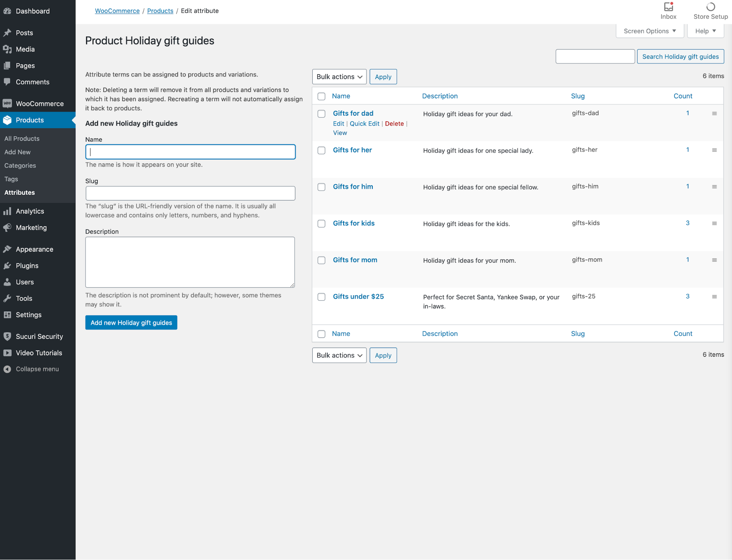The image size is (732, 560).
Task: Grab the drag handle for Gifts for kids
Action: click(714, 223)
